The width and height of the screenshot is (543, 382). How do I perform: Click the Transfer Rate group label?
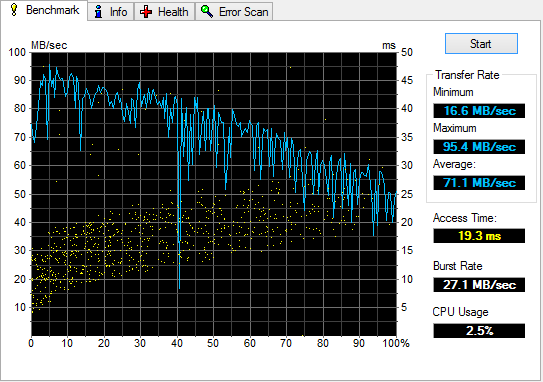coord(467,75)
